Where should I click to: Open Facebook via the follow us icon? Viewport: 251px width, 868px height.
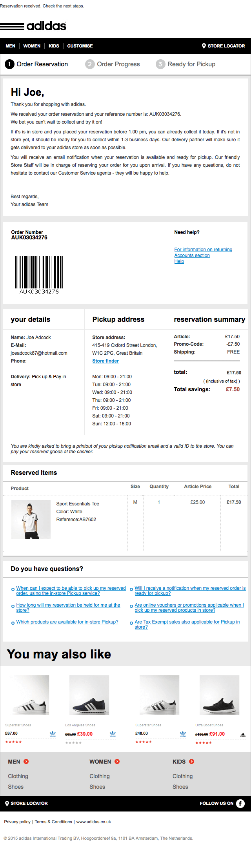point(240,803)
